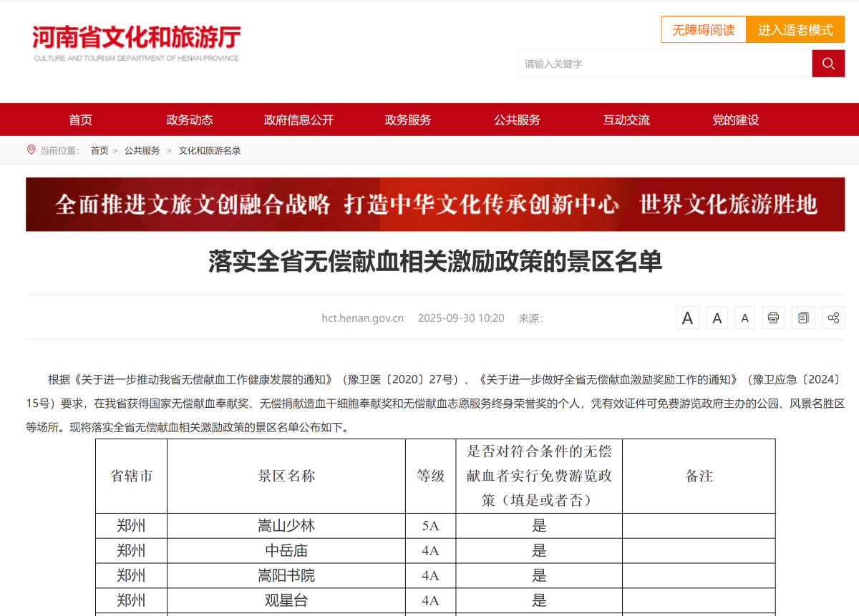859x616 pixels.
Task: Open the 政府信息公开 menu
Action: pos(299,120)
